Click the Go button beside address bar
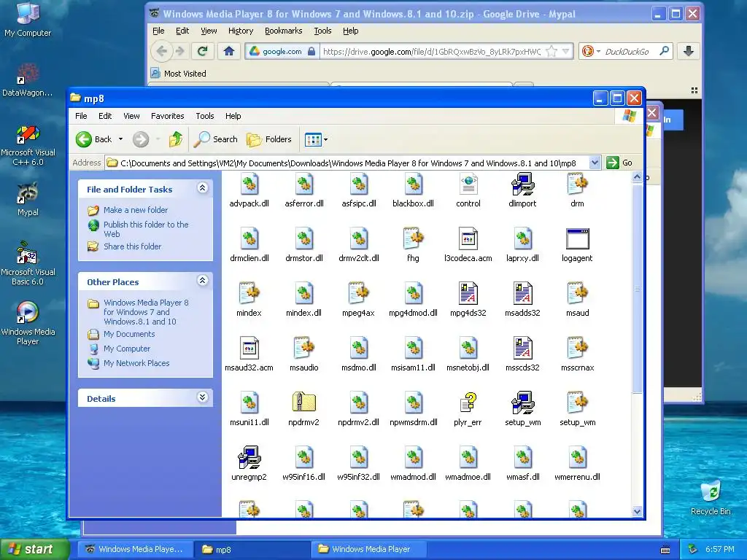 point(620,163)
